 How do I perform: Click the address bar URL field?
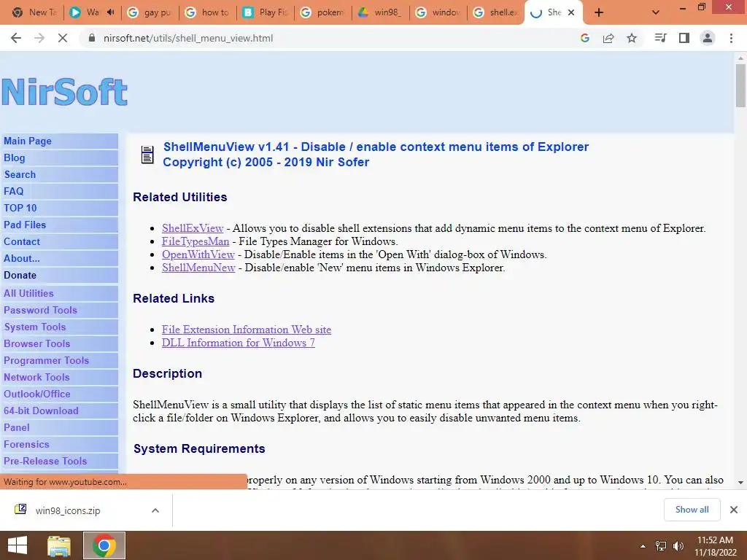click(x=329, y=38)
